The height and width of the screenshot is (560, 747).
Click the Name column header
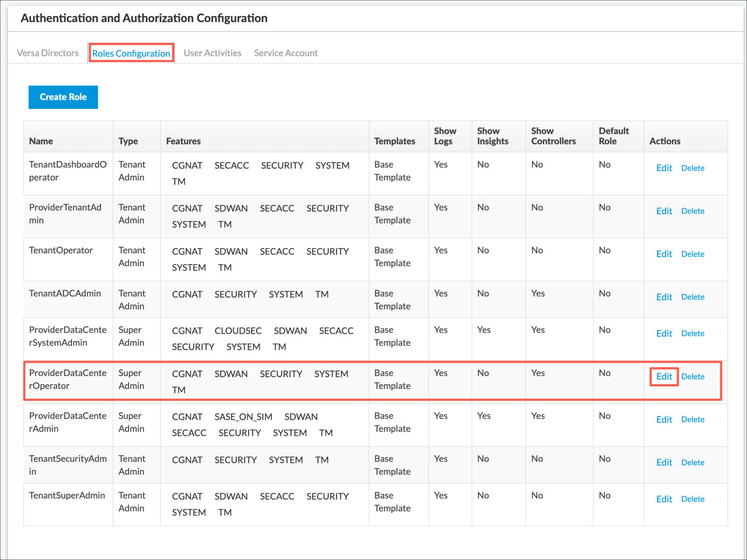coord(41,141)
